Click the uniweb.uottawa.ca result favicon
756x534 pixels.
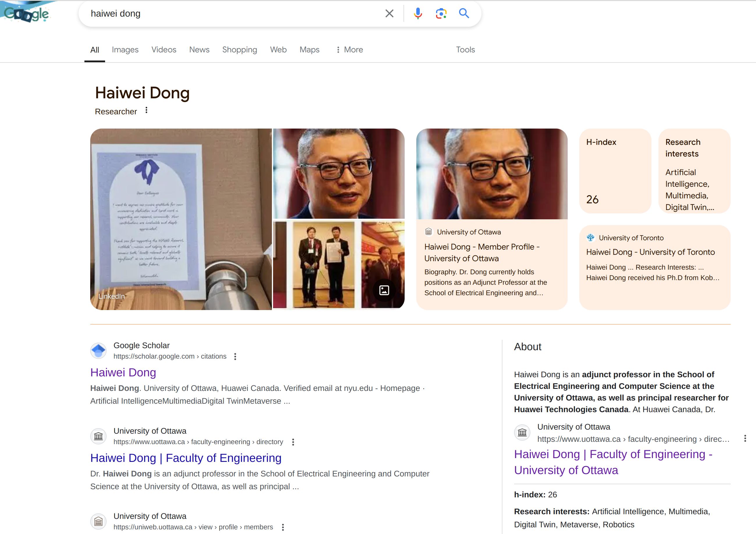(98, 521)
